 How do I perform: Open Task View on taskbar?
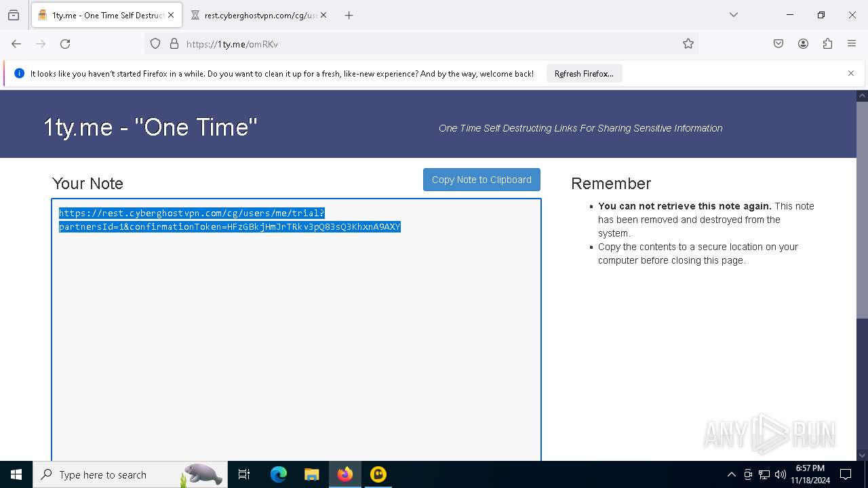[x=244, y=474]
